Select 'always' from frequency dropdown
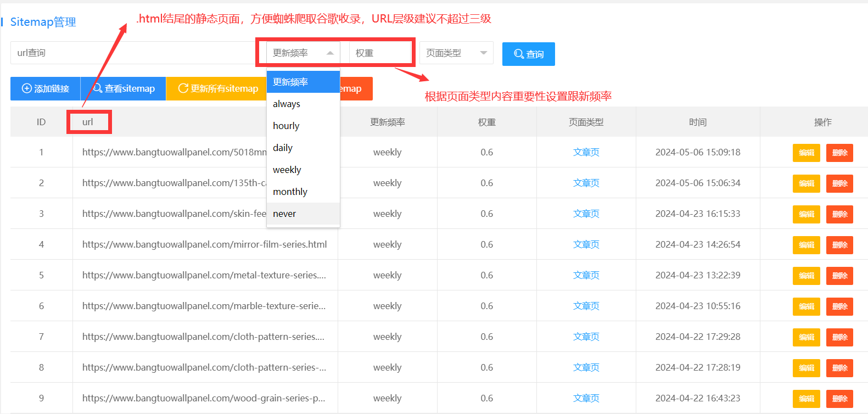This screenshot has height=414, width=868. click(287, 104)
